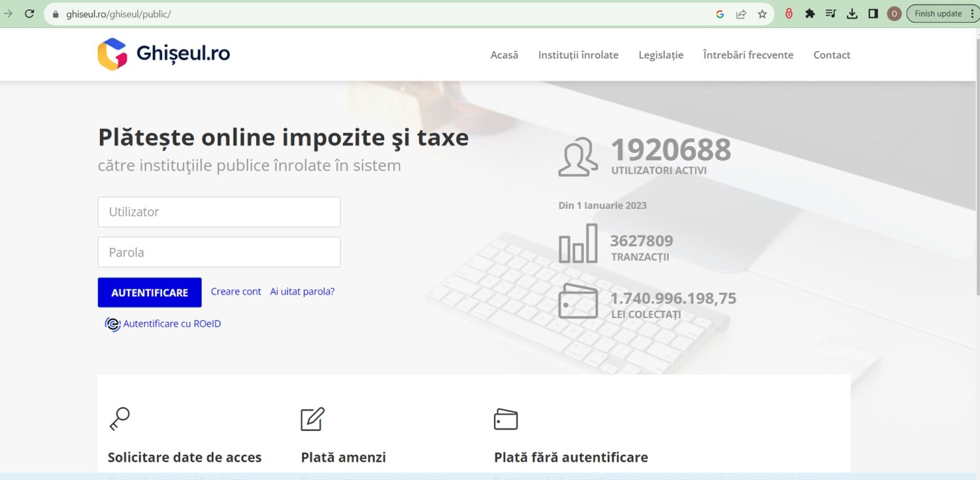This screenshot has width=980, height=480.
Task: Select the wallet icon above Plată fără autentificare
Action: (506, 418)
